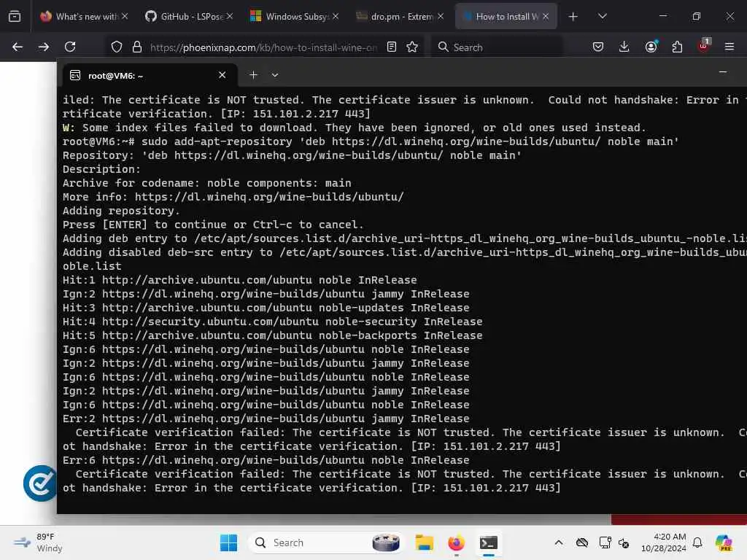Open the Firefox hamburger menu
This screenshot has width=747, height=560.
point(729,47)
